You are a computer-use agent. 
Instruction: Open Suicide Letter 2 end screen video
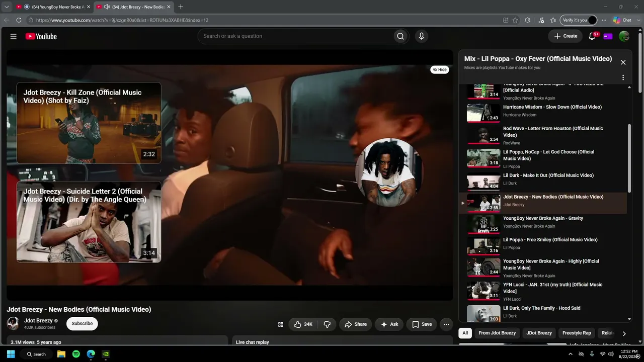89,222
